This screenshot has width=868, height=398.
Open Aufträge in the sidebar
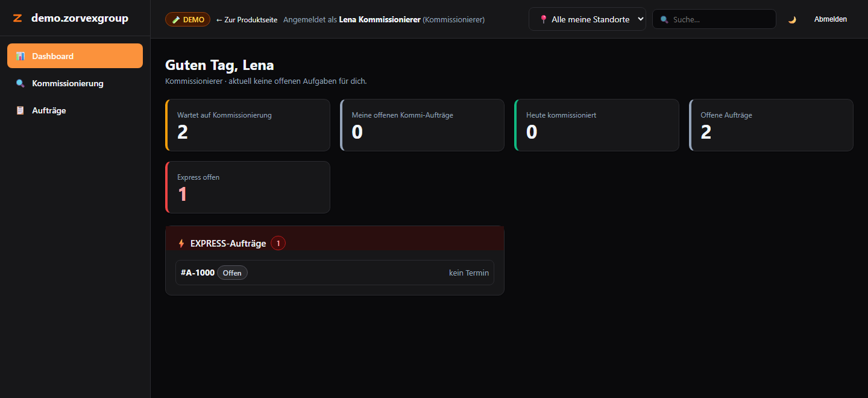click(x=75, y=110)
